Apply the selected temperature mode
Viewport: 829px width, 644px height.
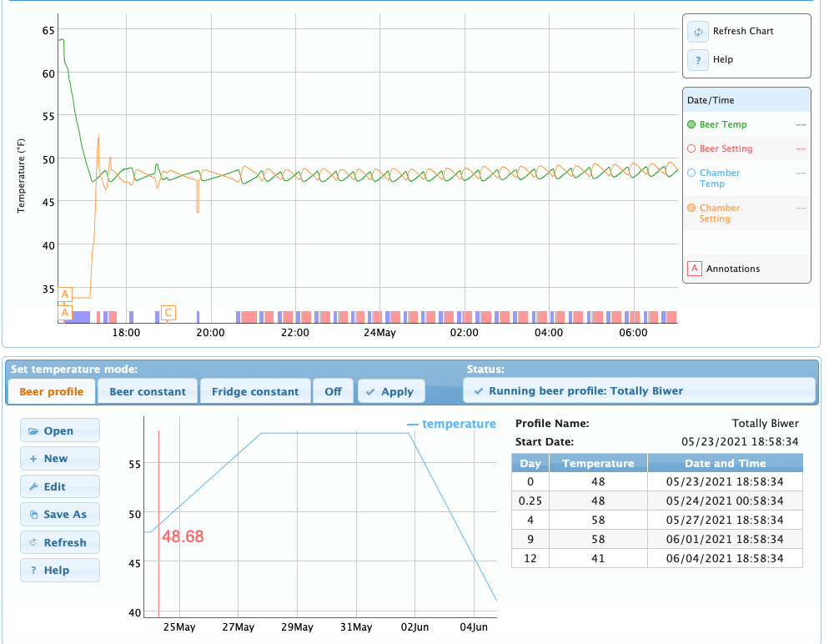391,392
